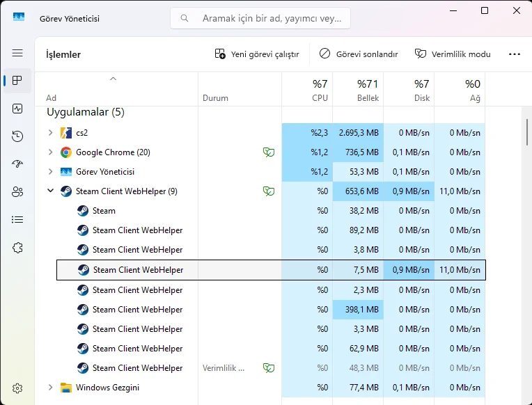Click Yeni görevi çalıştır button
532x405 pixels.
tap(256, 54)
